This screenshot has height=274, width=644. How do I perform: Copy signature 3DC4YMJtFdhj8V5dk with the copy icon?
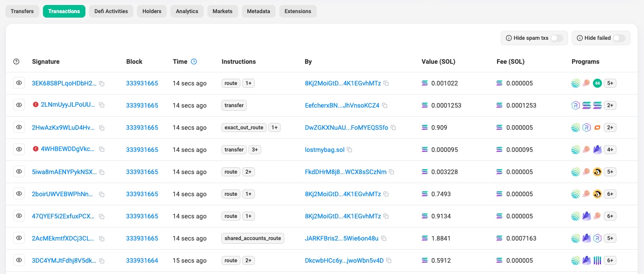point(102,261)
